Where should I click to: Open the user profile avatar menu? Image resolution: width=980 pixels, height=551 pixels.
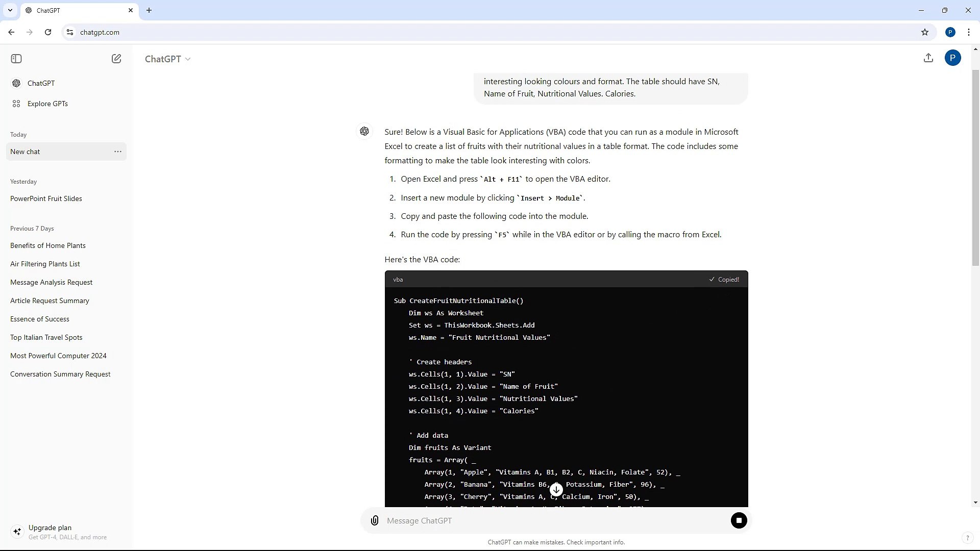(x=952, y=58)
